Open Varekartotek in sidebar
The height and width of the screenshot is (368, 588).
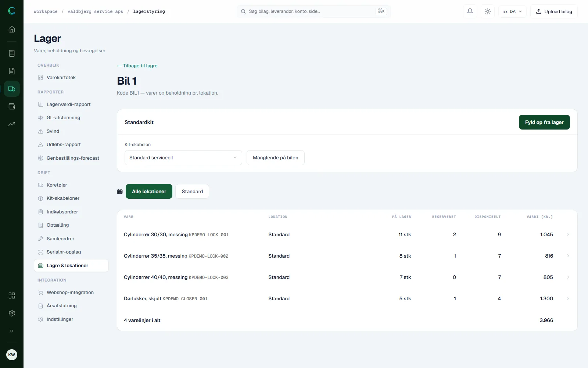71,78
